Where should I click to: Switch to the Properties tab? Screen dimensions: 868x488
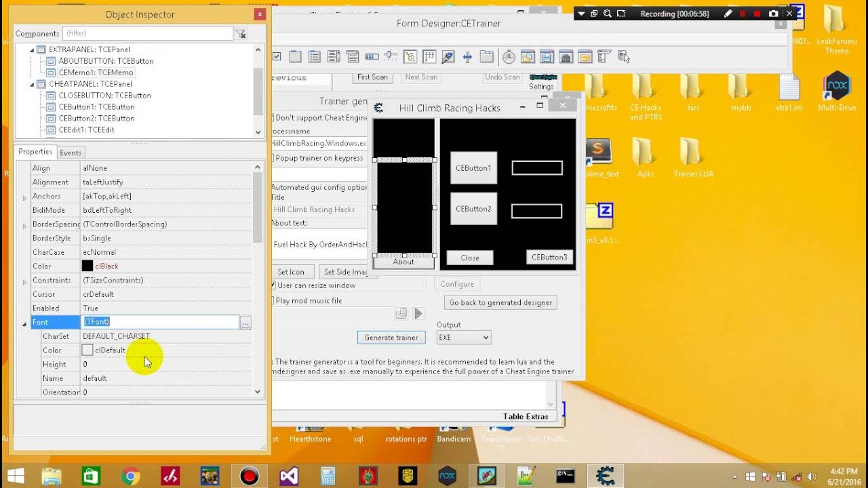click(35, 152)
